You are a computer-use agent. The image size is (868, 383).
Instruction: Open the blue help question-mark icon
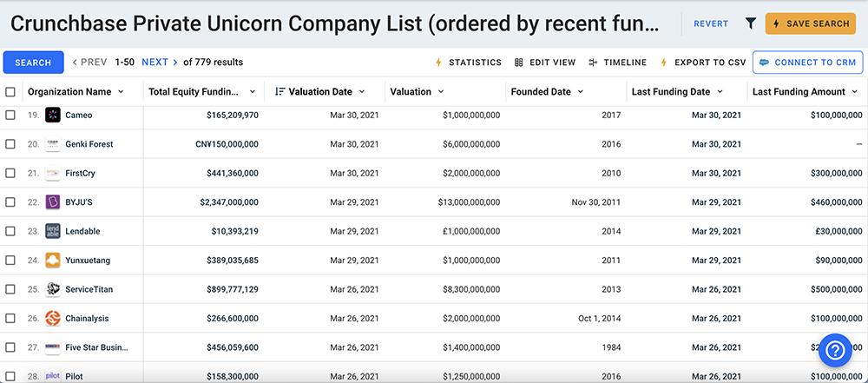(x=837, y=350)
